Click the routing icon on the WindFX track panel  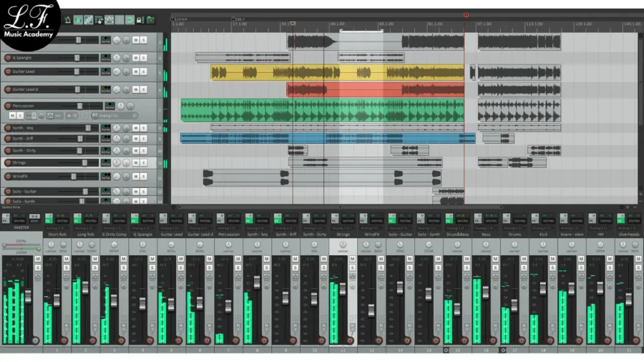[105, 176]
